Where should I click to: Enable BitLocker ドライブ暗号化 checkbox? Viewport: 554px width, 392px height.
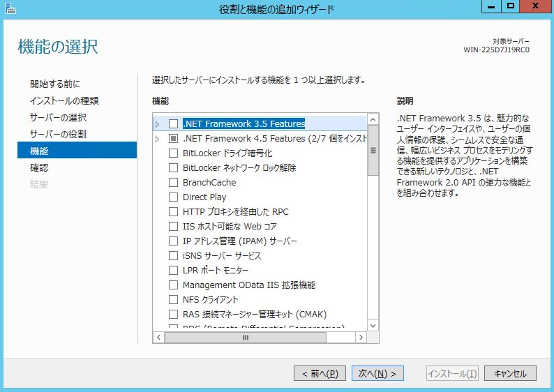173,153
